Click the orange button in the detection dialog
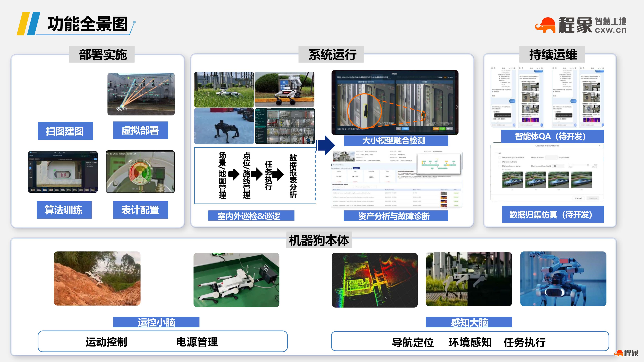The height and width of the screenshot is (362, 644). (x=436, y=129)
